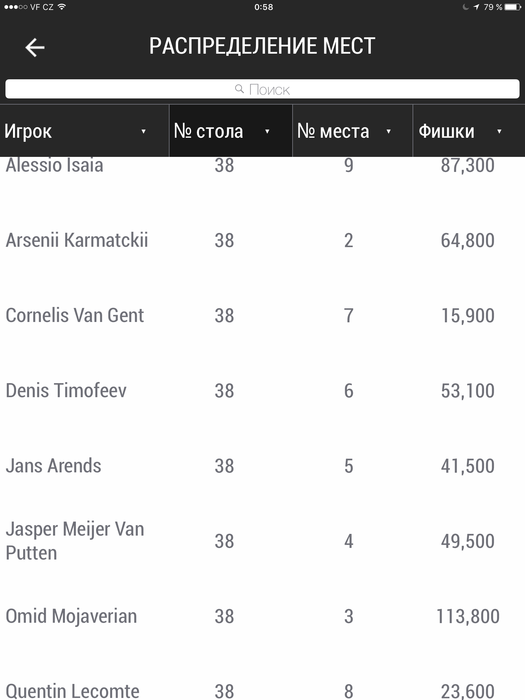Open sort dropdown arrow on № места column
The height and width of the screenshot is (700, 525).
(x=388, y=131)
